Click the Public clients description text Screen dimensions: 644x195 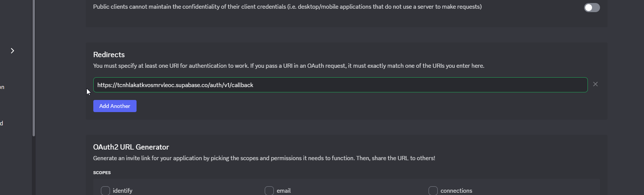pyautogui.click(x=287, y=7)
